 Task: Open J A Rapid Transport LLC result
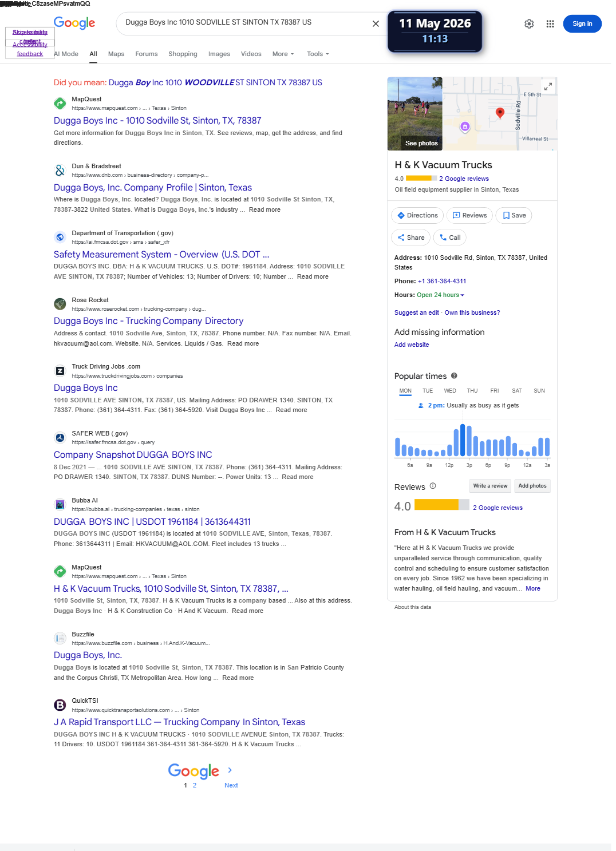[179, 722]
